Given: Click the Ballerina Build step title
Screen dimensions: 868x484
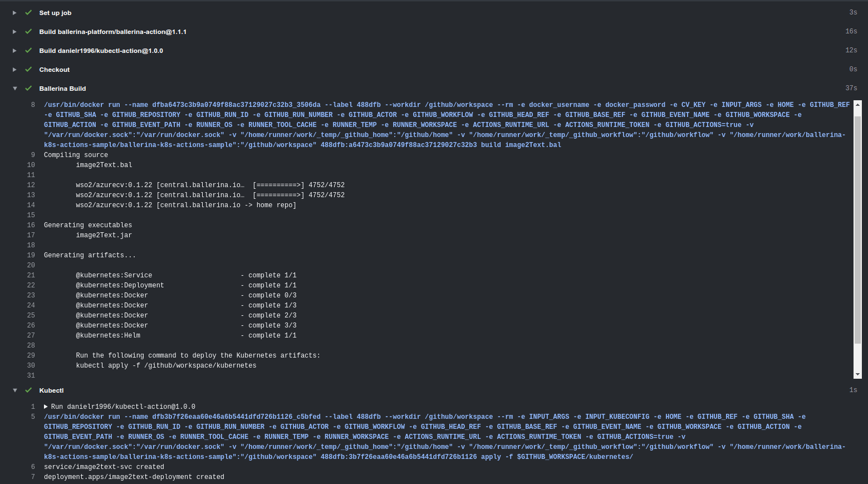Looking at the screenshot, I should (62, 89).
